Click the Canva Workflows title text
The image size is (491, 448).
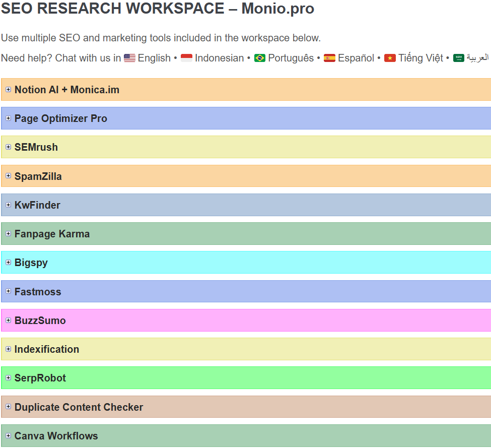pos(56,436)
